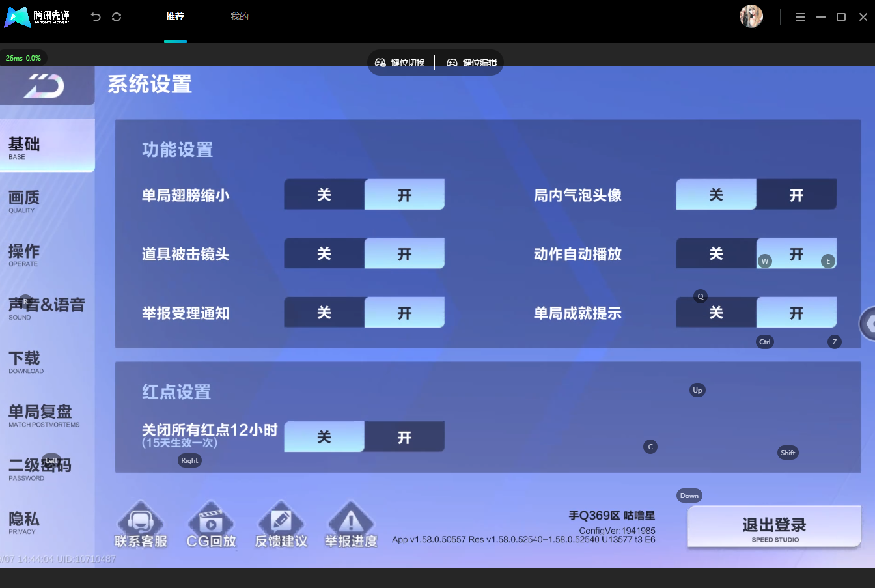Open the hamburger menu icon
875x588 pixels.
click(800, 17)
